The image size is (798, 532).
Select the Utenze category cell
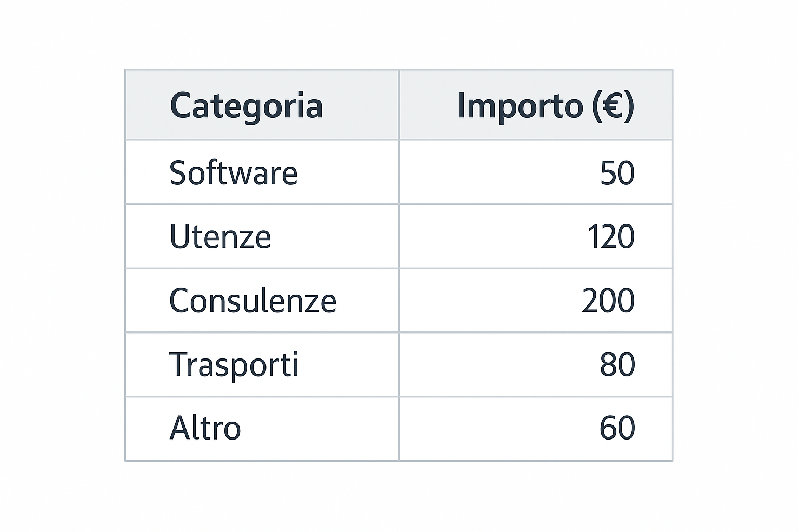(x=220, y=237)
